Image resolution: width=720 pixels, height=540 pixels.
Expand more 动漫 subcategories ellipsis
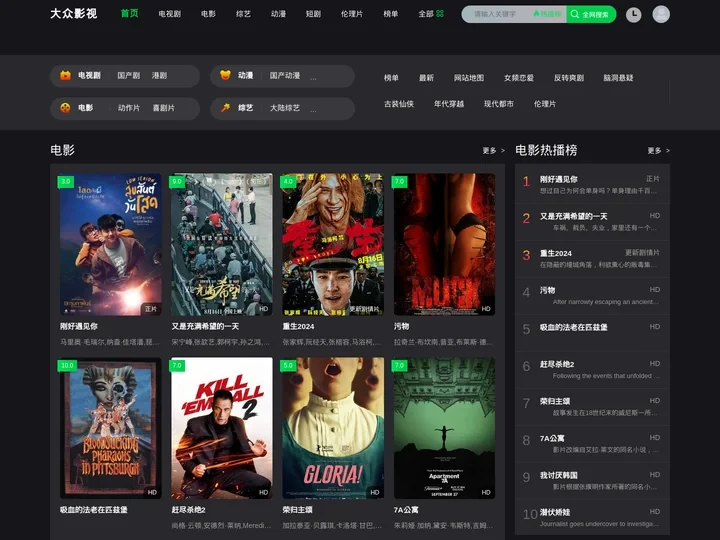(x=313, y=77)
